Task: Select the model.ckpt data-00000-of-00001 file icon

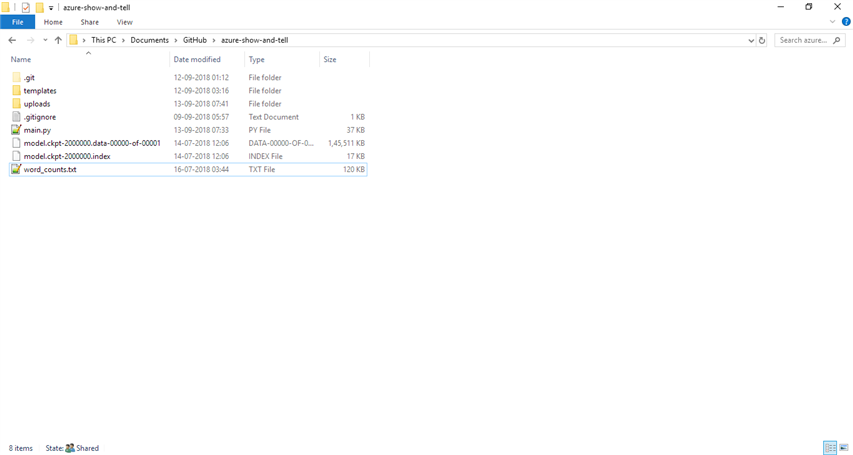Action: pos(16,143)
